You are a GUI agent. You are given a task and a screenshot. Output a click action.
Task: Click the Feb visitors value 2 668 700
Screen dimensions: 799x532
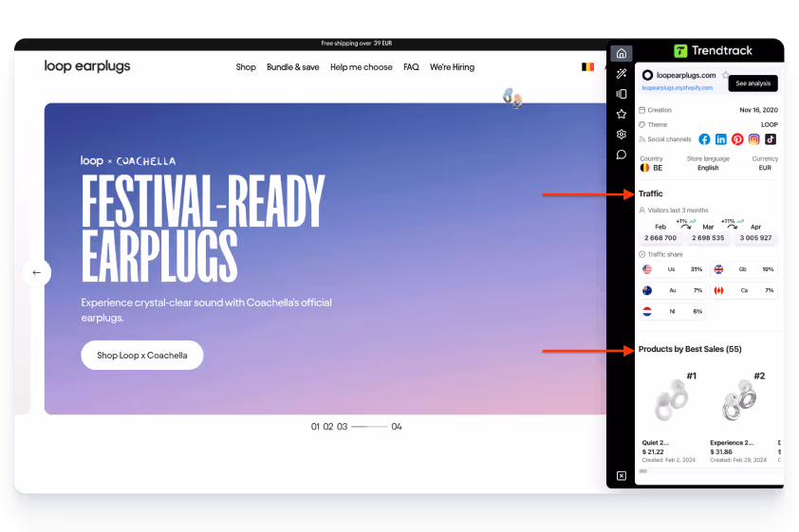click(x=660, y=238)
